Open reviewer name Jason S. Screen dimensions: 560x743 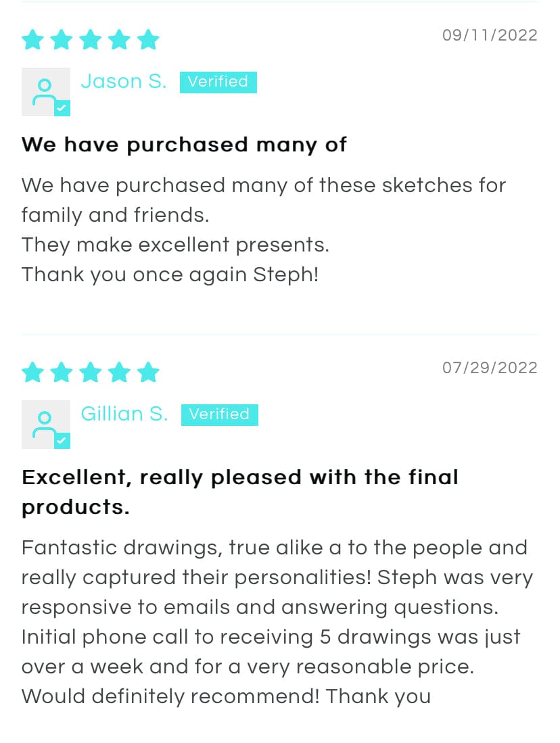[x=123, y=82]
